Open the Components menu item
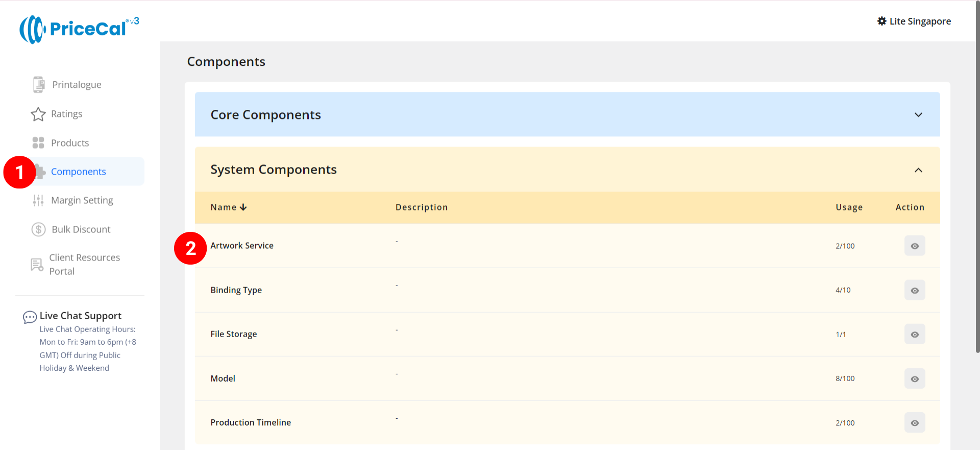 click(x=79, y=172)
